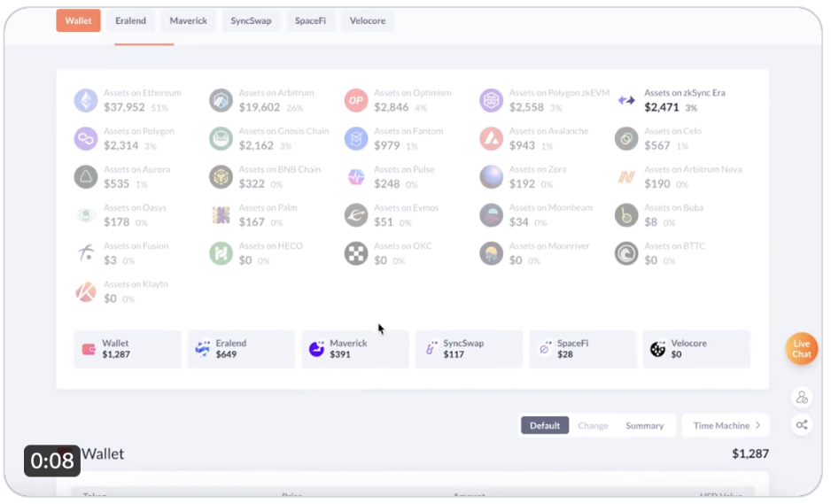The image size is (831, 504).
Task: Open the SpaceFi $28 card
Action: [x=583, y=349]
